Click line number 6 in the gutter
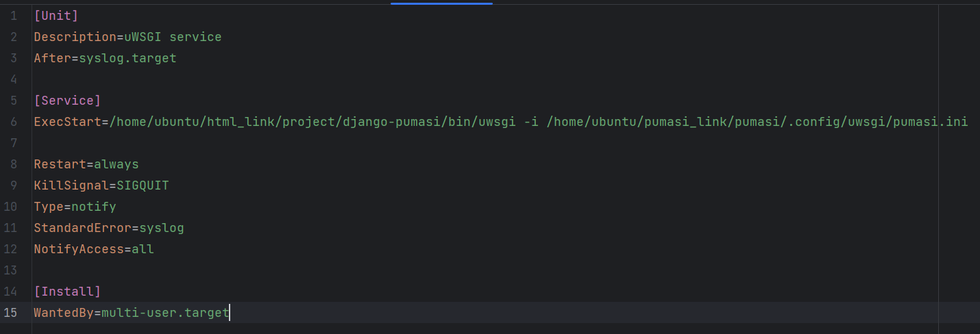 coord(14,122)
